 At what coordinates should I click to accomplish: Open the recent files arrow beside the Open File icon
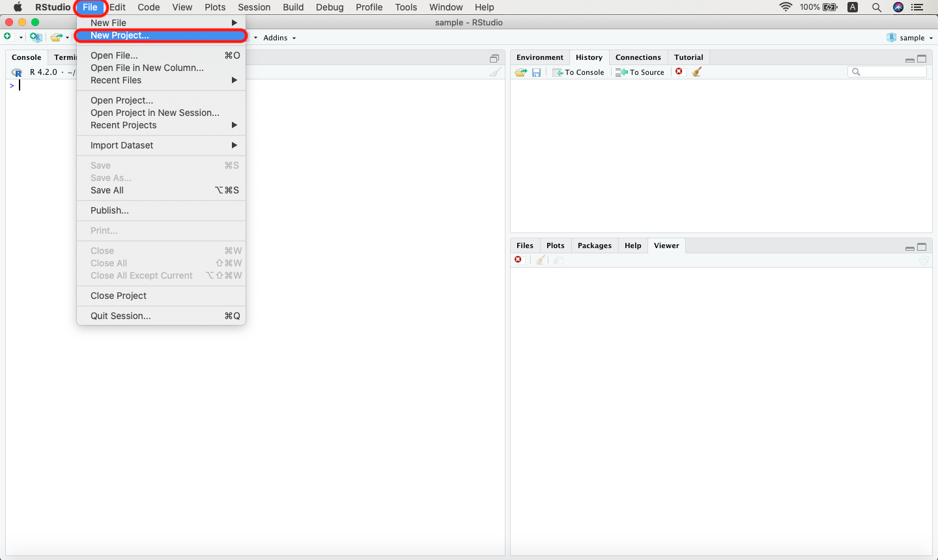(x=68, y=38)
